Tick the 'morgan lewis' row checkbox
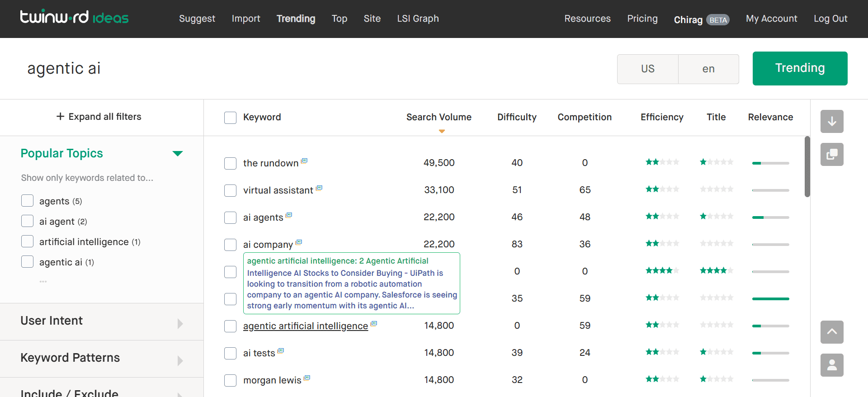The image size is (868, 397). pyautogui.click(x=230, y=380)
